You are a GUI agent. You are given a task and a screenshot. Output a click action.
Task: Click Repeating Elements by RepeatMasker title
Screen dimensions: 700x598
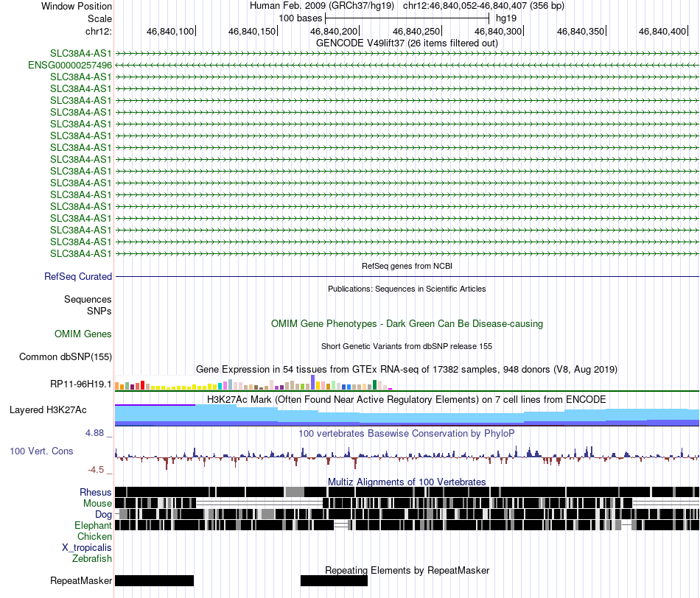pyautogui.click(x=407, y=570)
